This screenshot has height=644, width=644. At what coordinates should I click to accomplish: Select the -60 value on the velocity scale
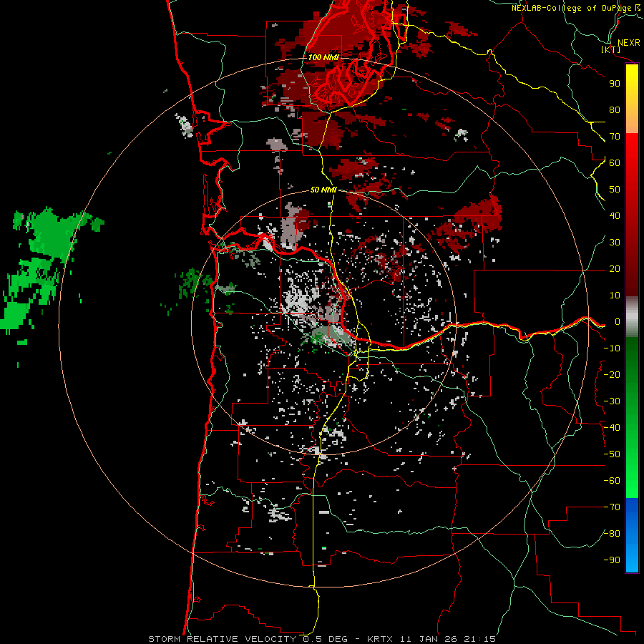click(612, 481)
